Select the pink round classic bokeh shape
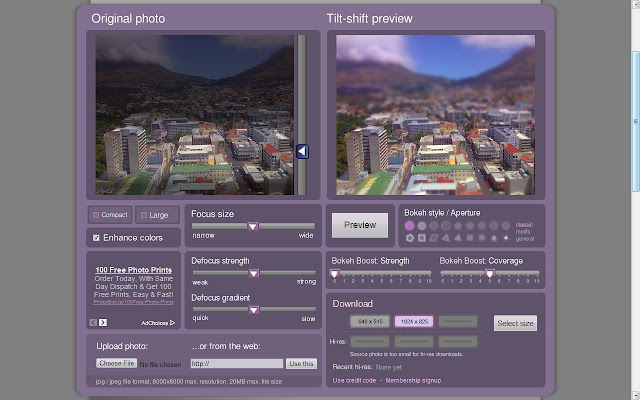 point(409,225)
